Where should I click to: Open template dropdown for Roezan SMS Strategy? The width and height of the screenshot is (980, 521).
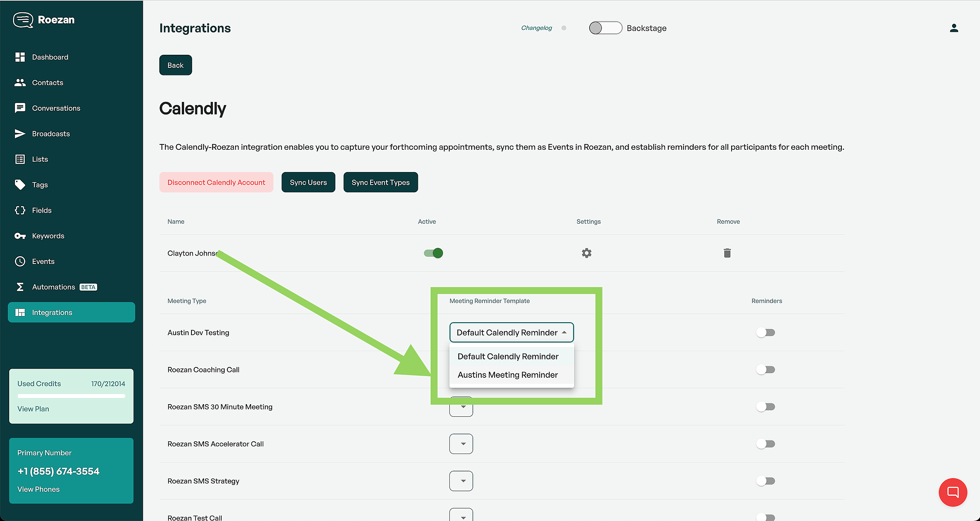(x=461, y=481)
